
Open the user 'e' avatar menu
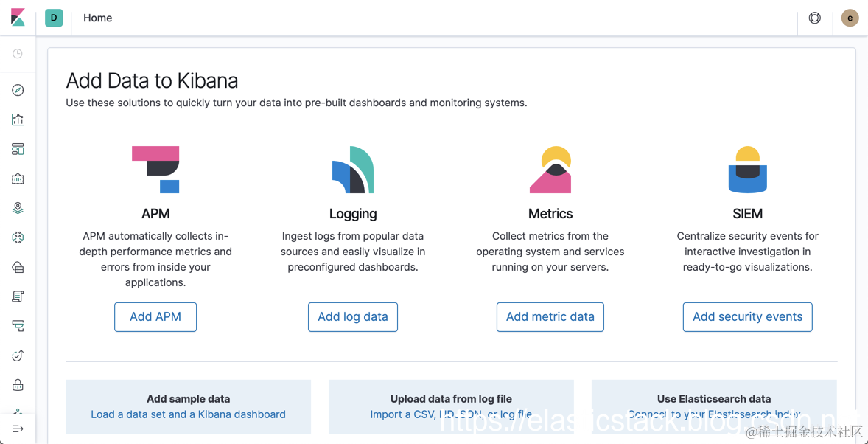[850, 18]
